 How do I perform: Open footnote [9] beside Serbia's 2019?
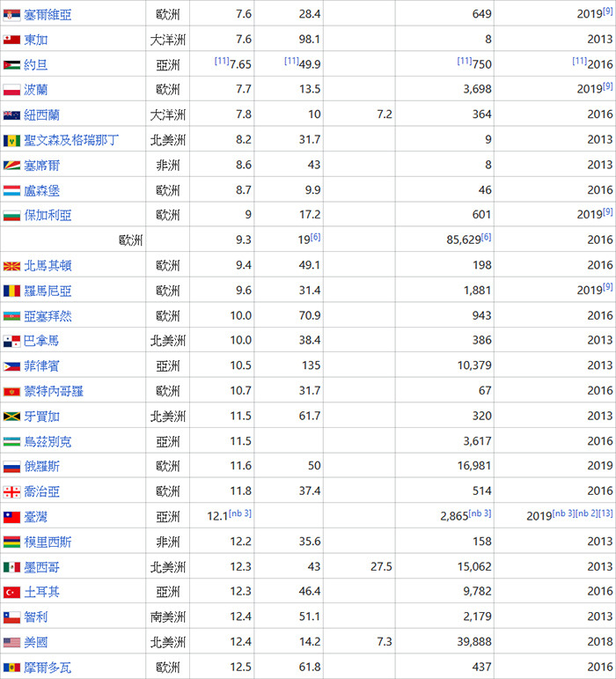pos(608,11)
